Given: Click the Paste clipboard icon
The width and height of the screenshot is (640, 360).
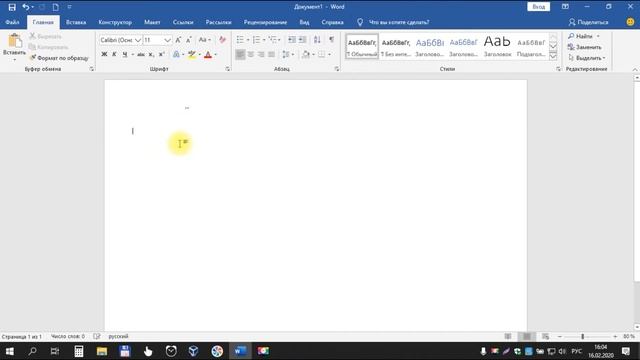Looking at the screenshot, I should pos(14,41).
